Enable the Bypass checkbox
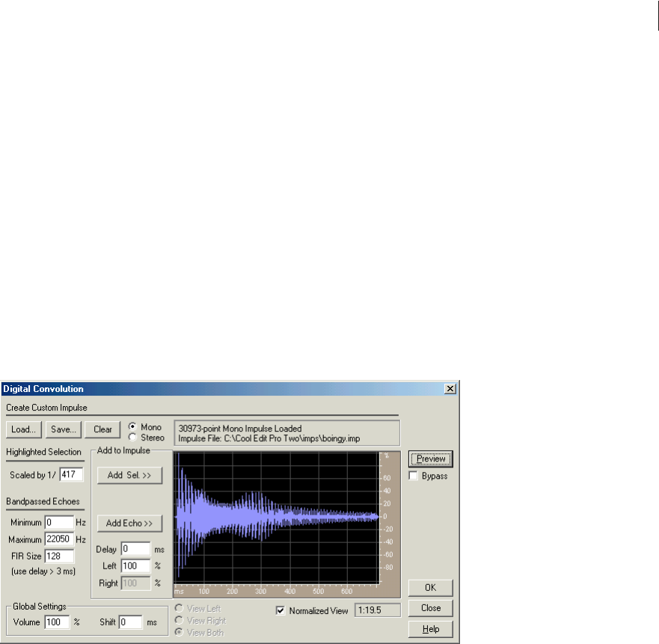 [x=413, y=476]
